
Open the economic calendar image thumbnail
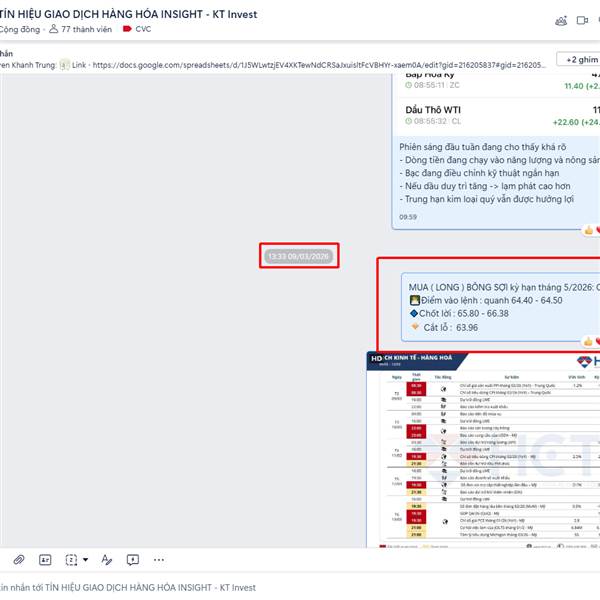pyautogui.click(x=483, y=450)
